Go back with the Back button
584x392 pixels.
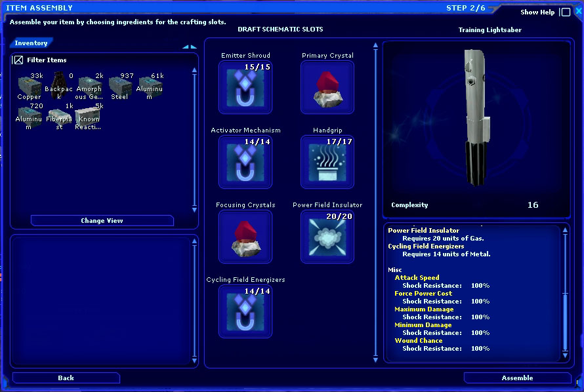pyautogui.click(x=66, y=378)
